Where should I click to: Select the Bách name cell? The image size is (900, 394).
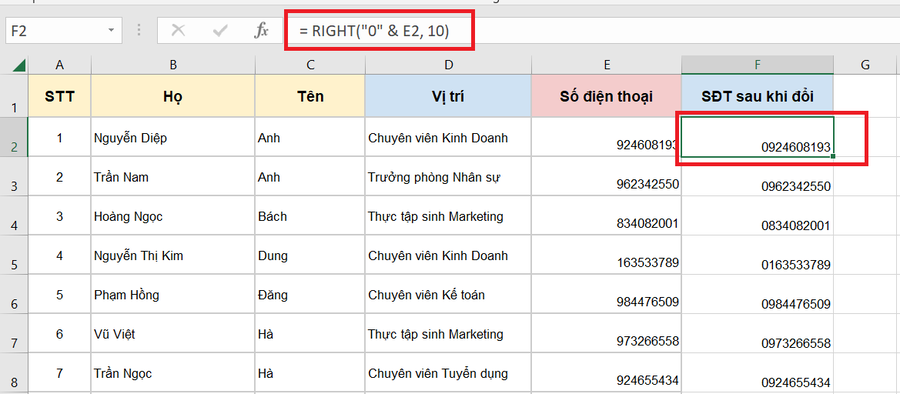(x=310, y=216)
